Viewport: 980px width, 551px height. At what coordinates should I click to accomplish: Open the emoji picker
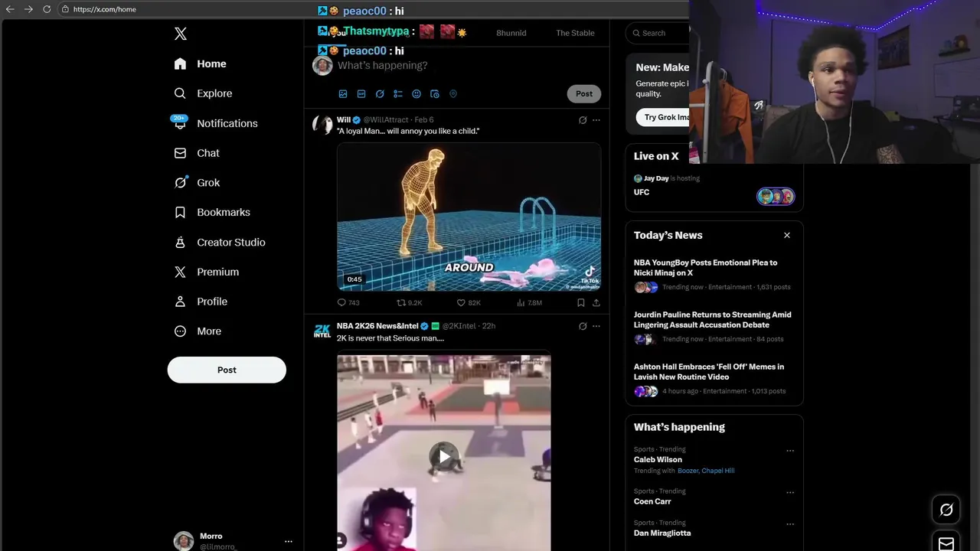416,94
